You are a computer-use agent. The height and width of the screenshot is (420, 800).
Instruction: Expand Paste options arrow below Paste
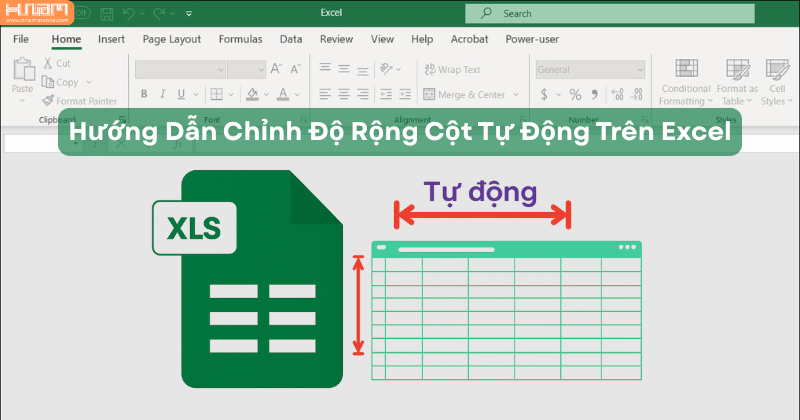[22, 101]
